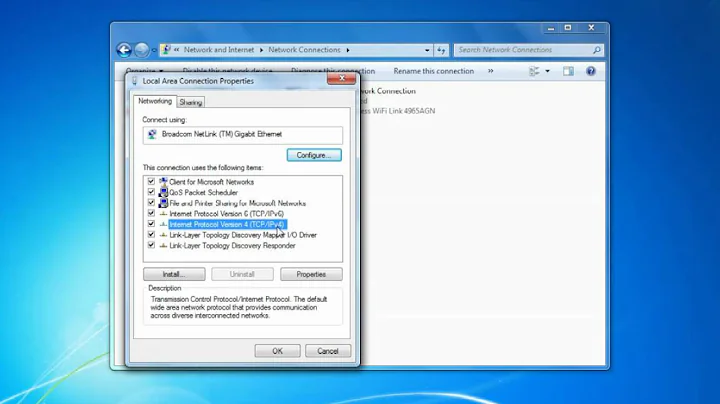
Task: Switch to the Sharing tab
Action: tap(191, 102)
